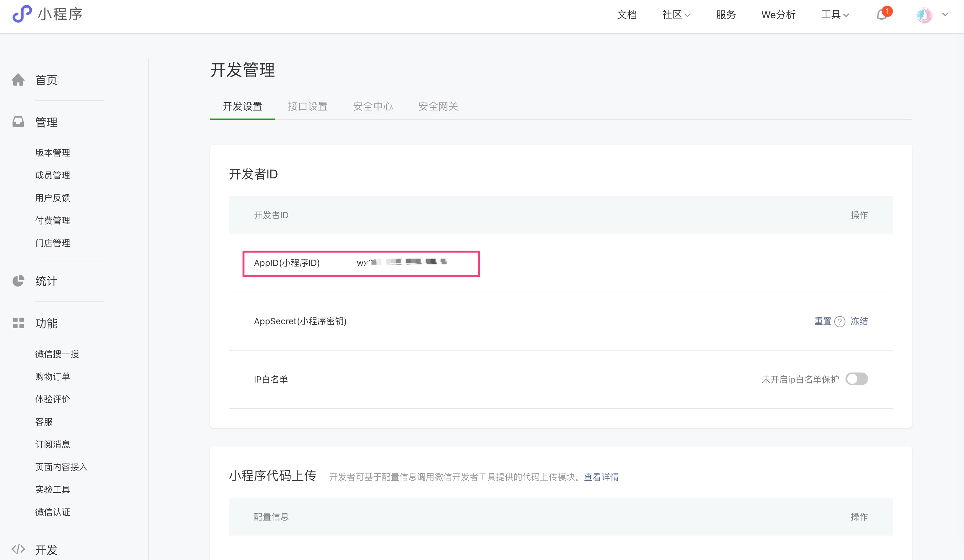The image size is (964, 560).
Task: Open the account dropdown arrow beside avatar
Action: tap(945, 15)
